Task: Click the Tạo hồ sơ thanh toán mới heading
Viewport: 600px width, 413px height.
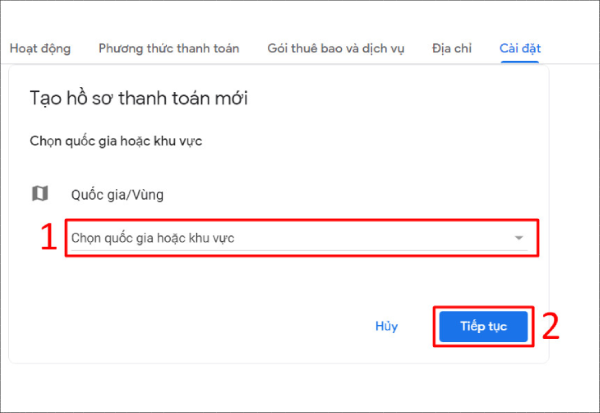Action: (x=138, y=98)
